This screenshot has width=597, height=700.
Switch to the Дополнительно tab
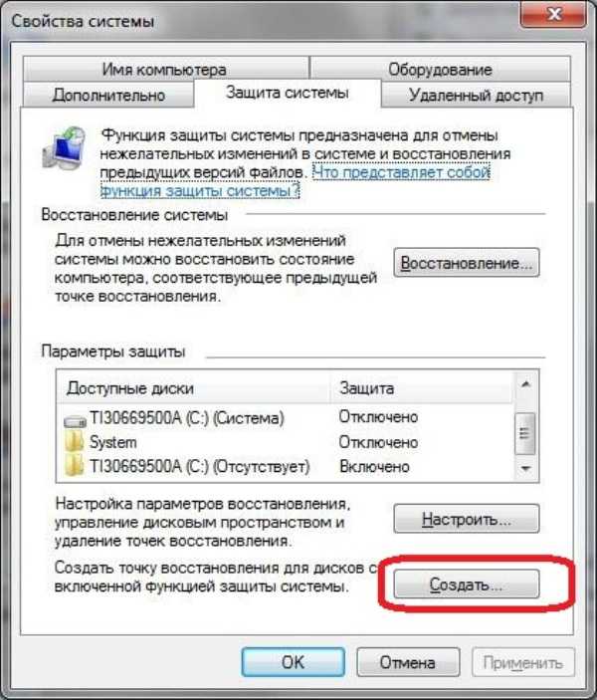tap(108, 95)
